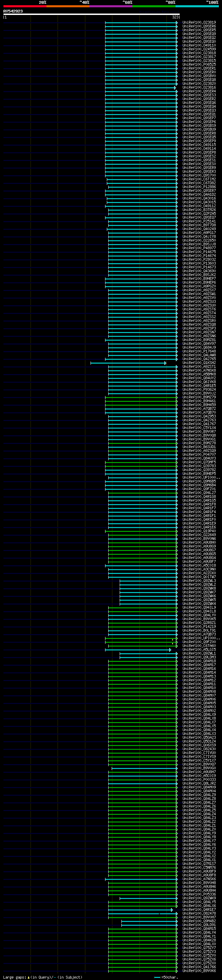This screenshot has height=980, width=222.
Task: Click the purple ~60% identity color segment
Action: coord(111,6)
